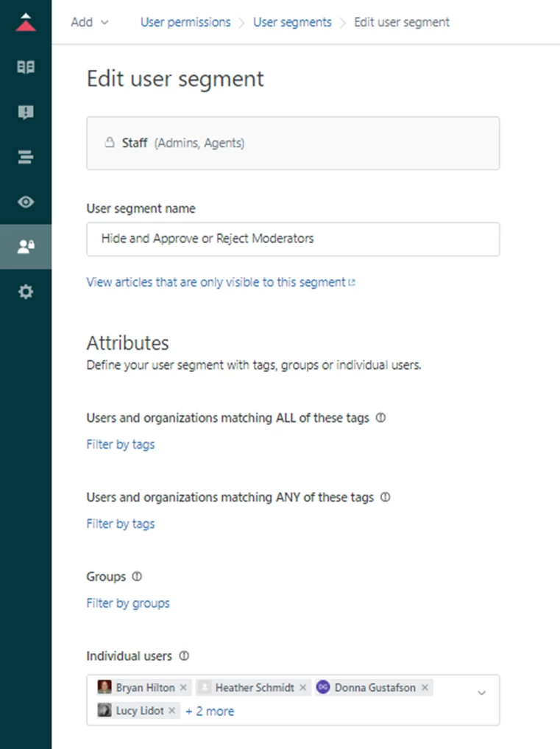Click the Donna Gustafson user tag
560x749 pixels.
click(375, 687)
